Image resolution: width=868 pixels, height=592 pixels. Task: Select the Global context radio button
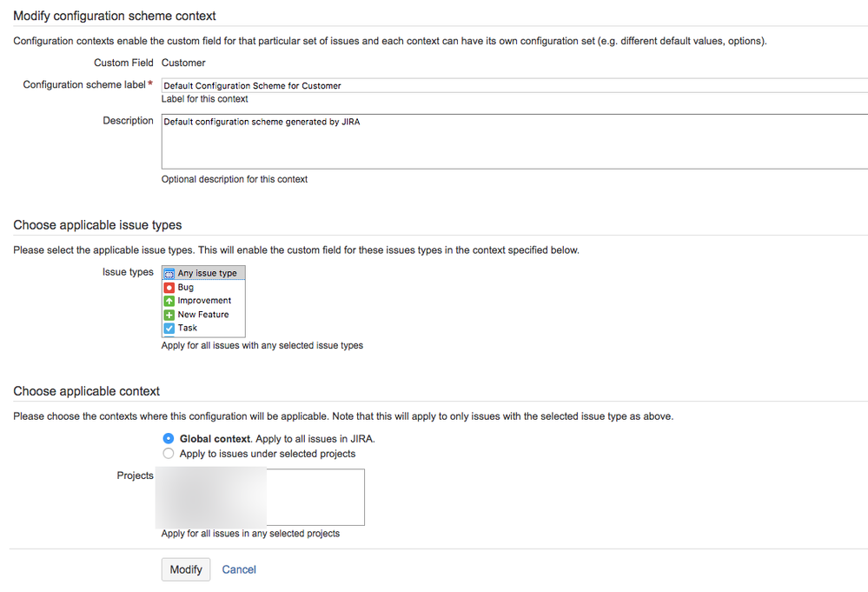pyautogui.click(x=169, y=439)
